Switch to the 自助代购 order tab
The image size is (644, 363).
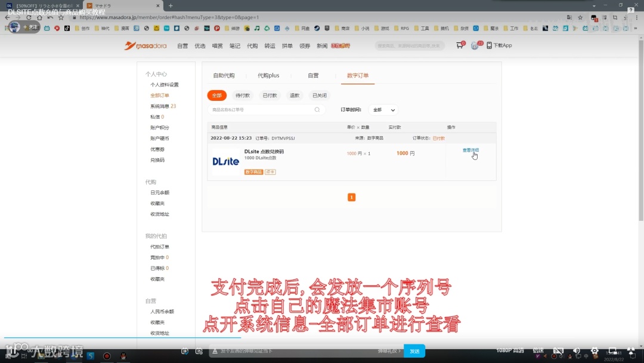click(224, 75)
